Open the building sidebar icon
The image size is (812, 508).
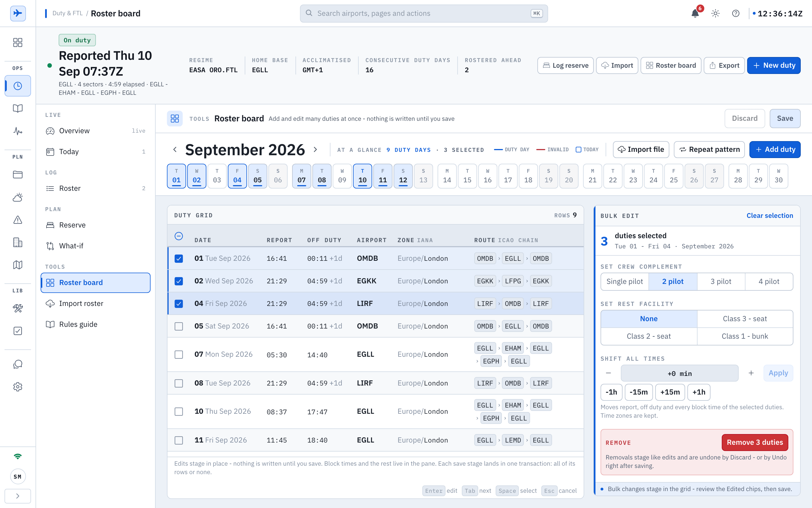click(18, 242)
